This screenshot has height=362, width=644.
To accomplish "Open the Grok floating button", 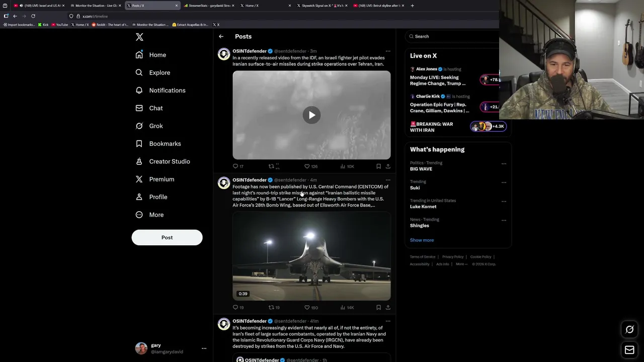I will (629, 330).
